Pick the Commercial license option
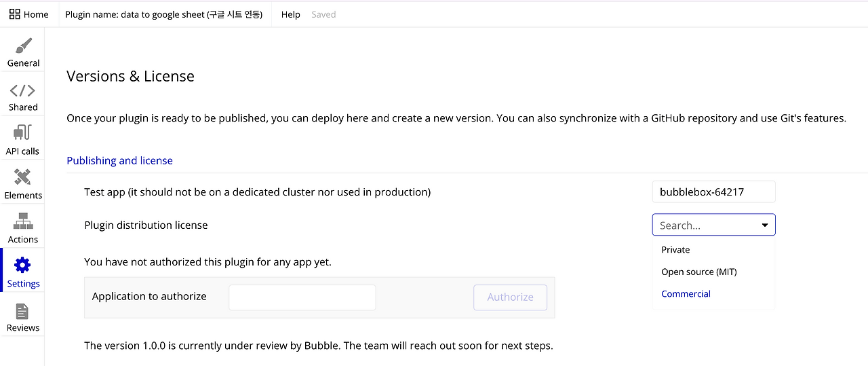Viewport: 868px width, 366px height. tap(686, 294)
